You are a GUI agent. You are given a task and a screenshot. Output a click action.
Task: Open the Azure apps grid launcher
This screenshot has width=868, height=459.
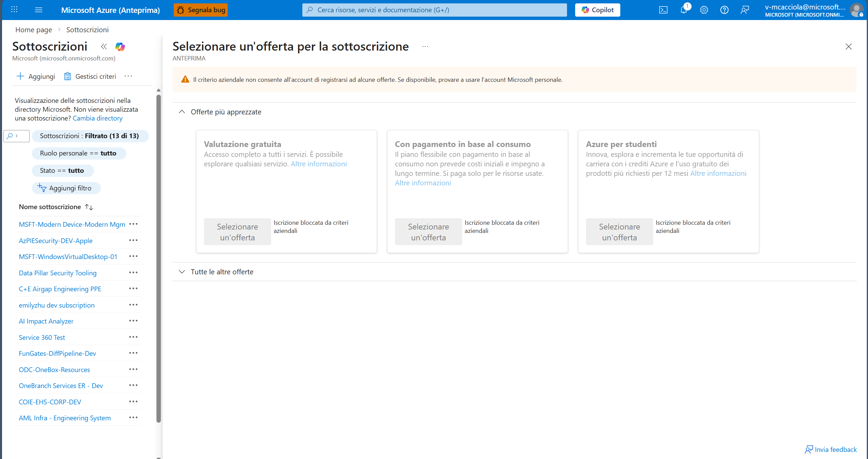pyautogui.click(x=14, y=10)
